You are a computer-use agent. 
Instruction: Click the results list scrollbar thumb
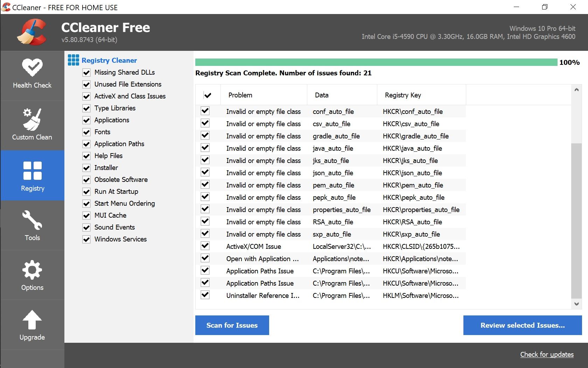point(576,221)
